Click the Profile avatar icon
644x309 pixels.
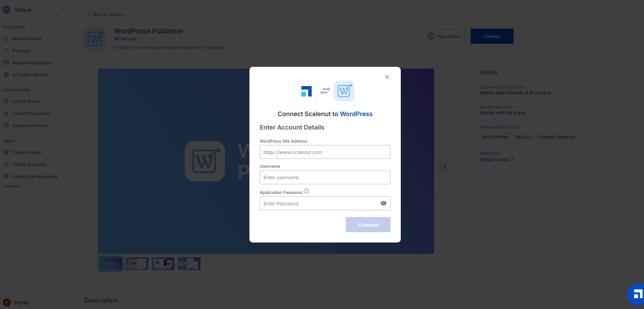(x=7, y=302)
